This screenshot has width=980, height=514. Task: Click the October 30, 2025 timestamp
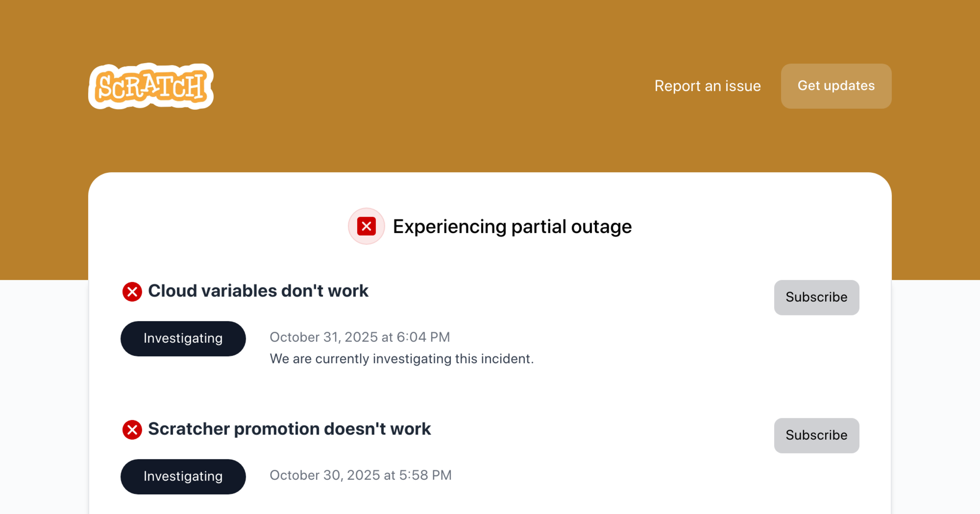point(360,475)
